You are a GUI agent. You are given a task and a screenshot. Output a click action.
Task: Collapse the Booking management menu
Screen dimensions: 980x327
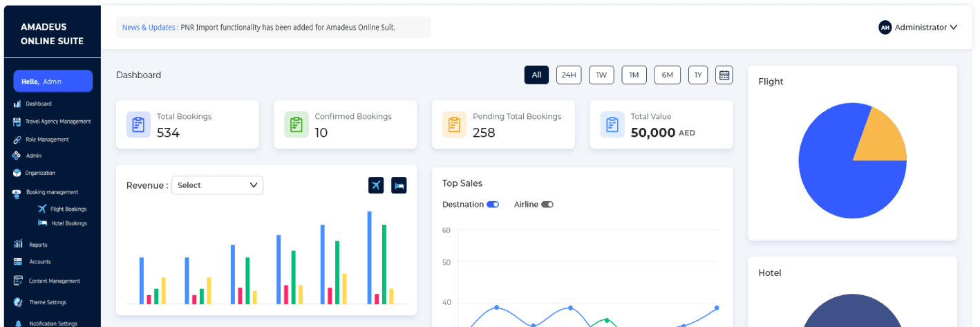(52, 192)
